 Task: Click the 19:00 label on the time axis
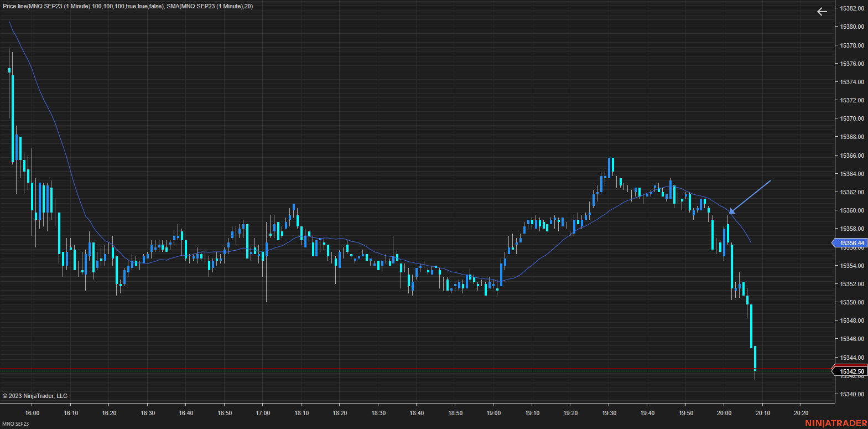click(493, 413)
